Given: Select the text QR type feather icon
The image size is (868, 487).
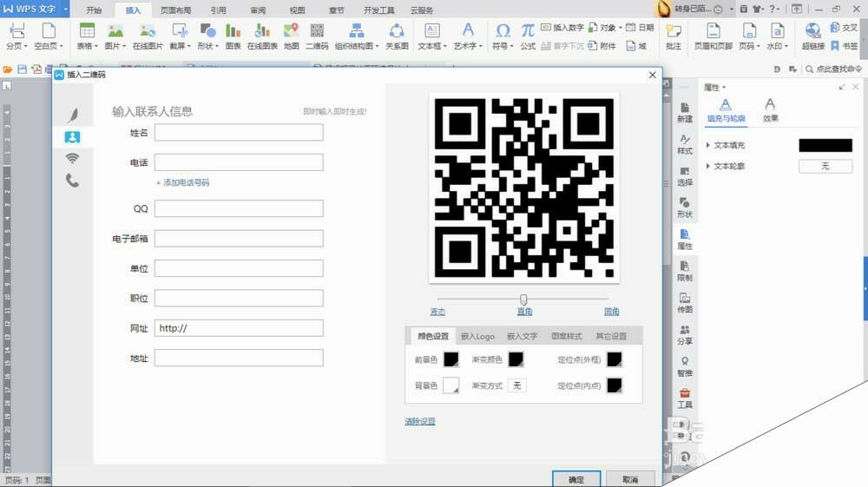Looking at the screenshot, I should (73, 115).
